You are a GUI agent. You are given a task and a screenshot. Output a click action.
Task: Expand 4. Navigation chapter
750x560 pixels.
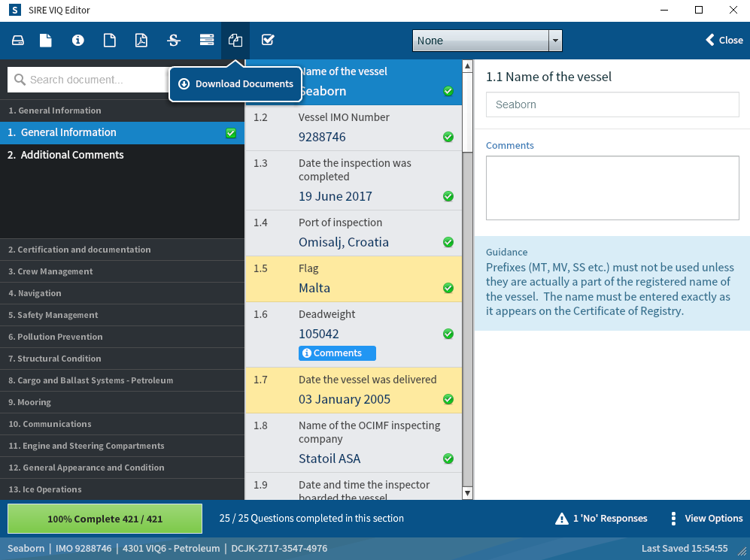point(122,293)
